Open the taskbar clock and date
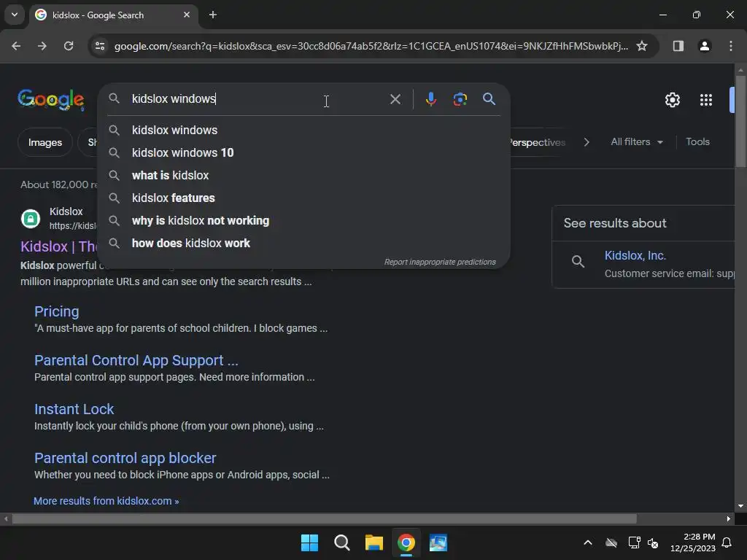747x560 pixels. coord(693,542)
